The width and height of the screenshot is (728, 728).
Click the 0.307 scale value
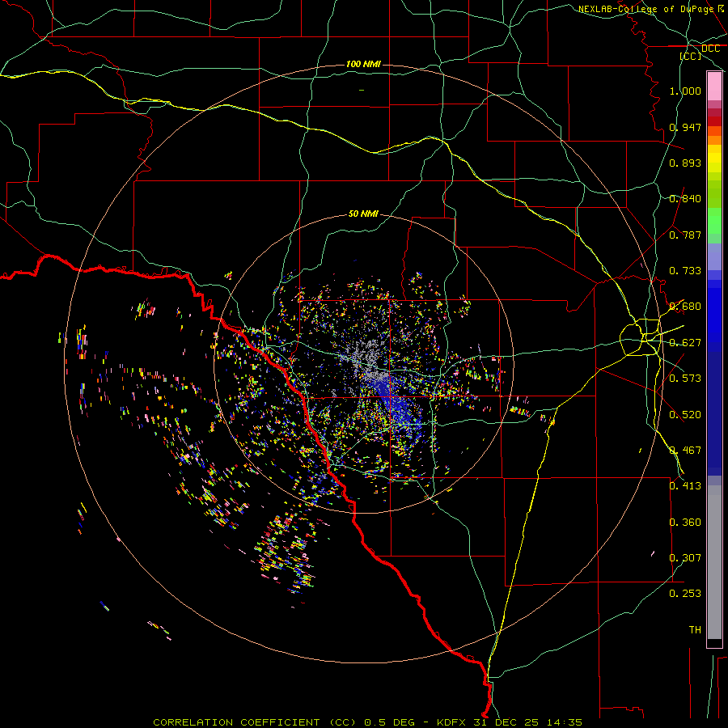685,558
